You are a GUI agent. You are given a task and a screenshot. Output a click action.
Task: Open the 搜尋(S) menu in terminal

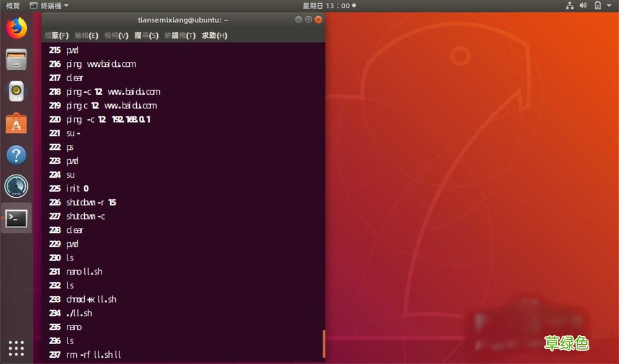pos(145,35)
